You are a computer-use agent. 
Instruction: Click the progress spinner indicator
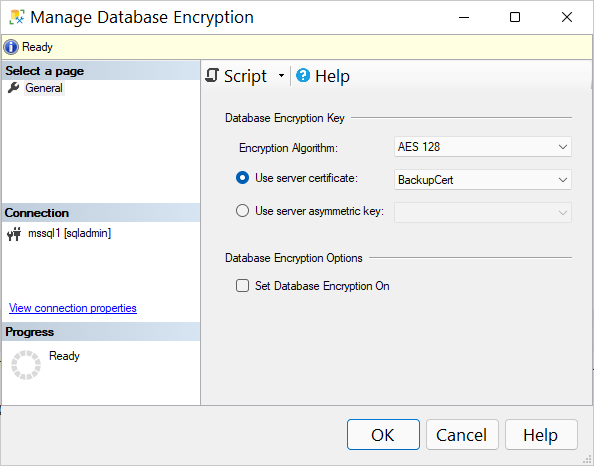tap(26, 365)
